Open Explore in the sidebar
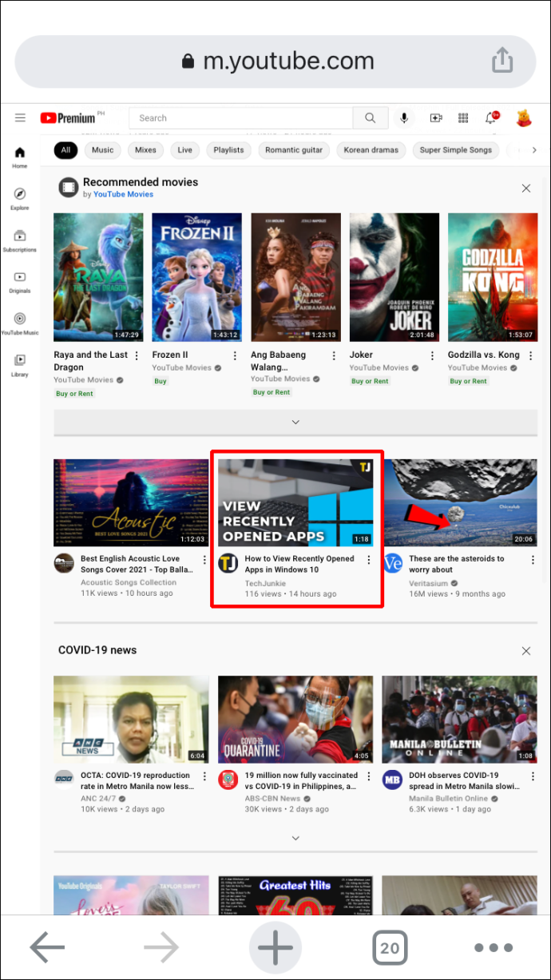Screen dimensions: 551x980 (20, 198)
